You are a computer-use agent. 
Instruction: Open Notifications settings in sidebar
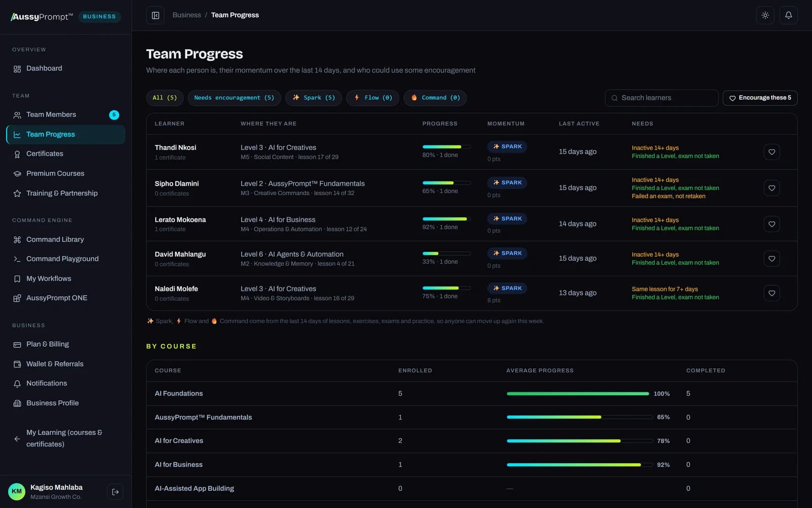tap(65, 384)
